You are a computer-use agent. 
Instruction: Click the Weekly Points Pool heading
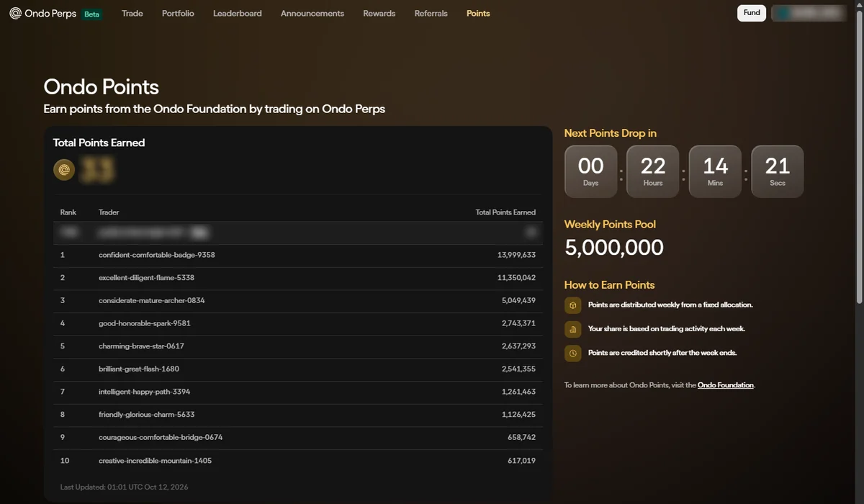[x=611, y=225]
